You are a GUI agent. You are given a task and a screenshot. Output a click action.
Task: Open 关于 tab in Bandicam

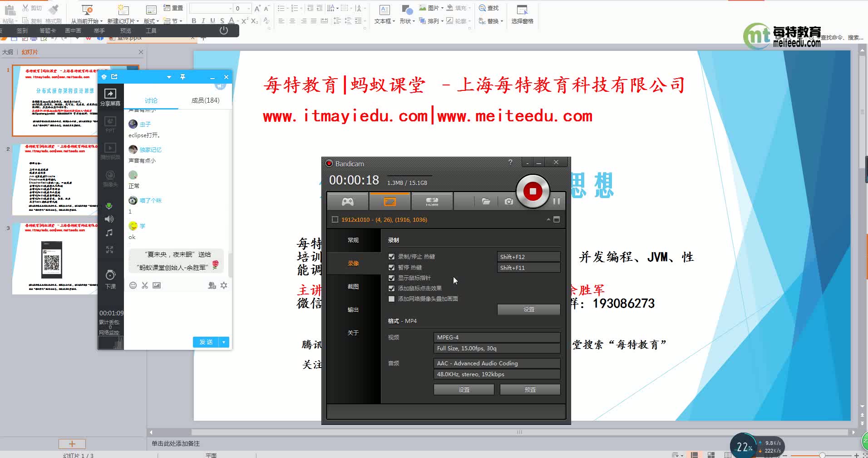coord(353,333)
